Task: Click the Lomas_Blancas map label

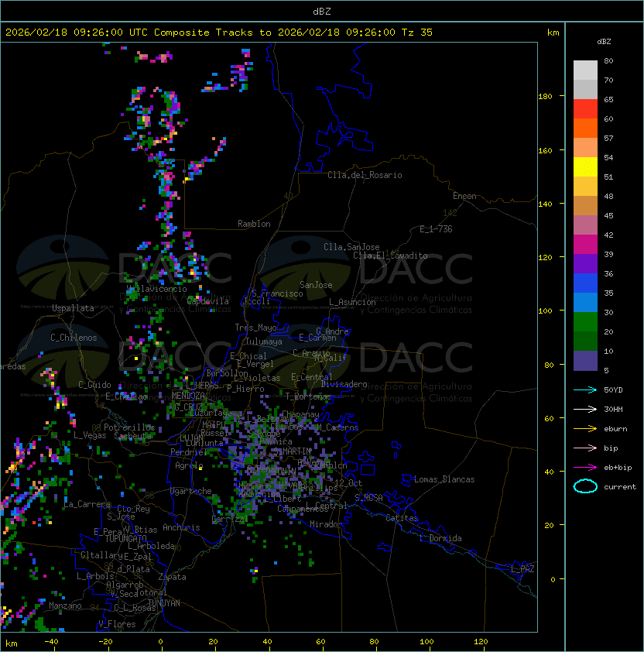Action: (x=444, y=479)
